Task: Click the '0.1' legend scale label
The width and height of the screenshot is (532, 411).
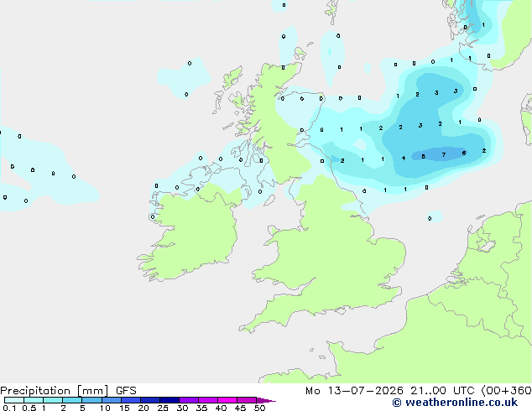Action: pos(9,408)
